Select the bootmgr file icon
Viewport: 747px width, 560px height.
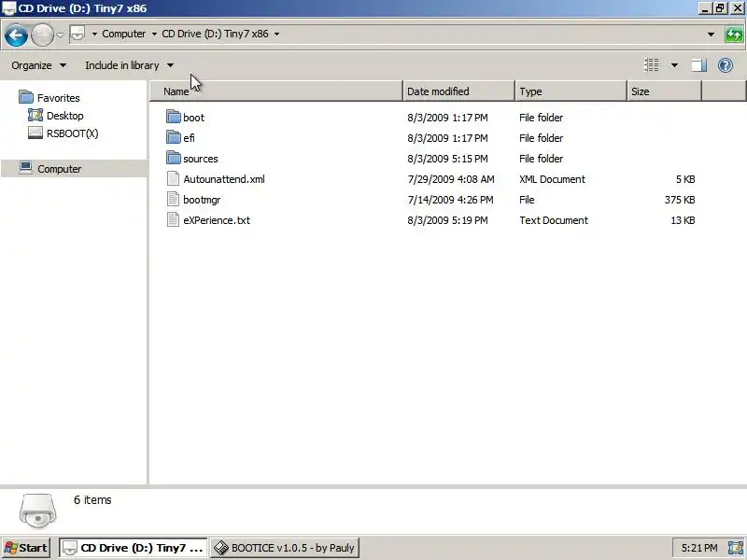tap(174, 199)
